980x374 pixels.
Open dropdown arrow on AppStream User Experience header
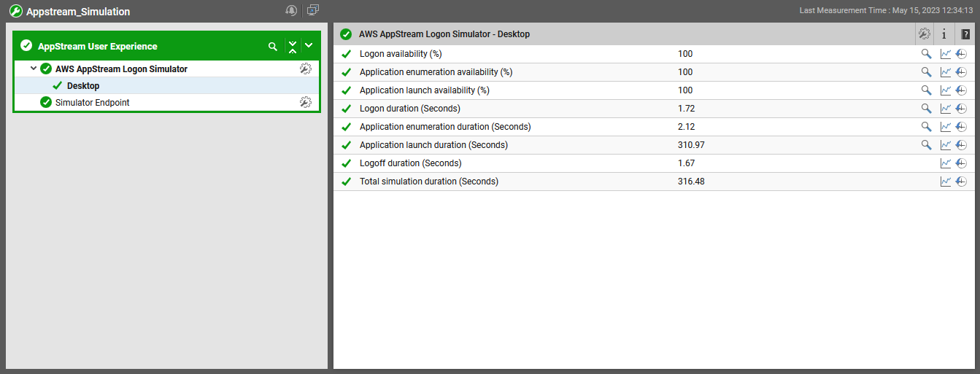click(x=309, y=46)
